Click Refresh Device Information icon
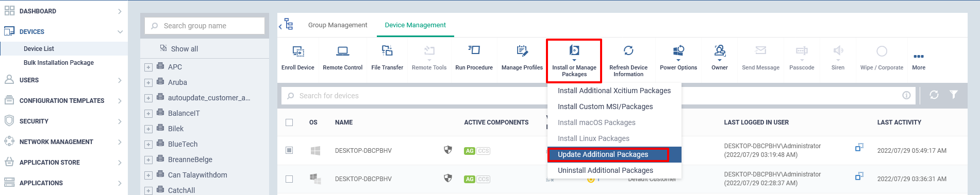This screenshot has width=980, height=195. (x=628, y=50)
